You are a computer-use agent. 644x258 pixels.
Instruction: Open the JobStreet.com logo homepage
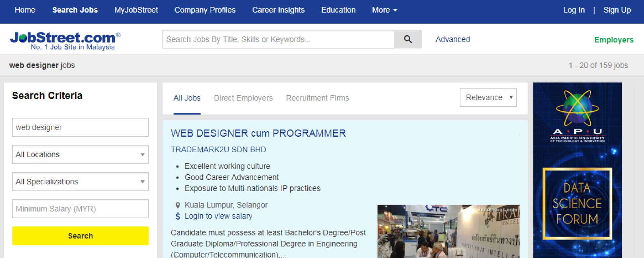65,41
